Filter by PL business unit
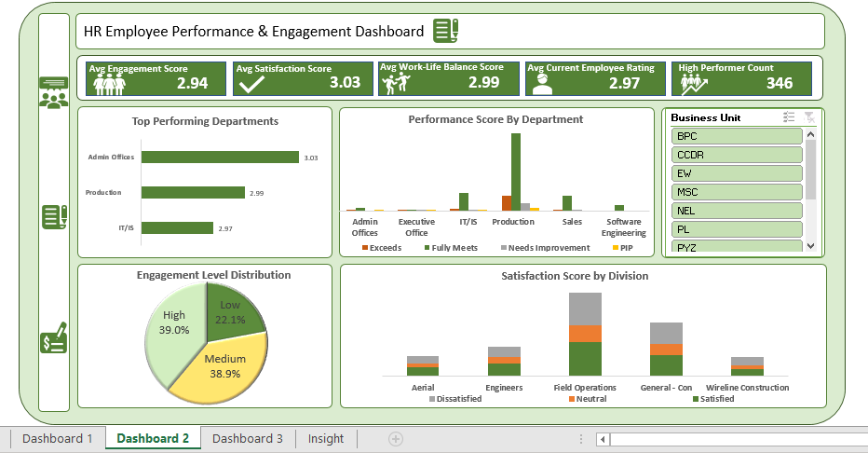The image size is (868, 453). [x=737, y=229]
